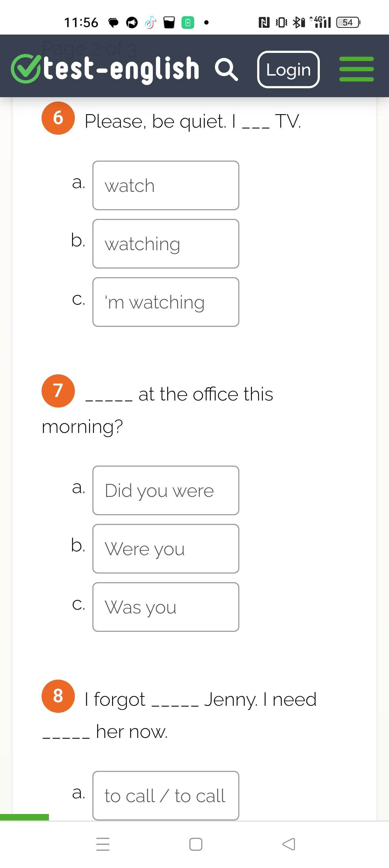Image resolution: width=389 pixels, height=868 pixels.
Task: Choose "'m watching" for question 6
Action: pos(166,302)
